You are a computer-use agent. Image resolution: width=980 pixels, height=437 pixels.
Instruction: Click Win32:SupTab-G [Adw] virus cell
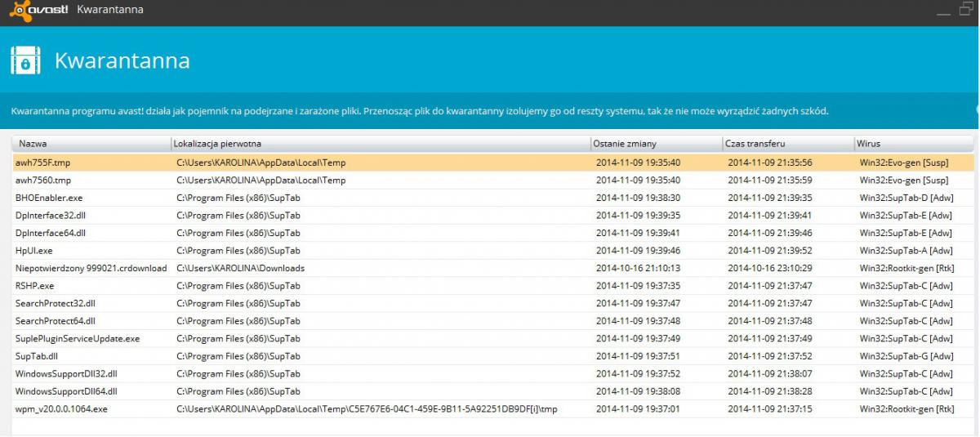906,356
